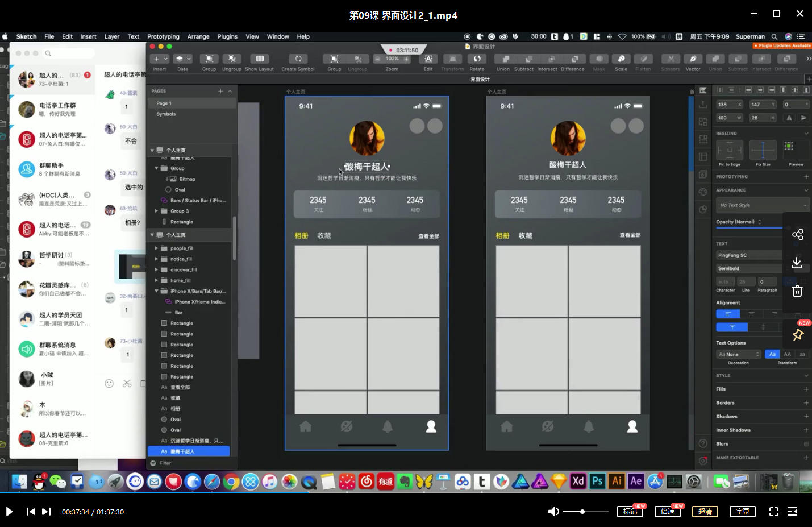Image resolution: width=812 pixels, height=527 pixels.
Task: Click the Vector tool icon
Action: (693, 59)
